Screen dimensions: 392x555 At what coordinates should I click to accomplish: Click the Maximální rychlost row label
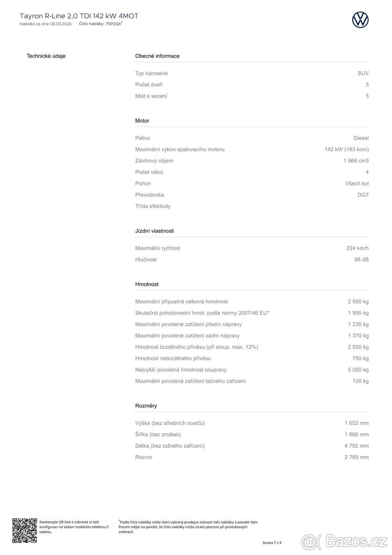158,248
